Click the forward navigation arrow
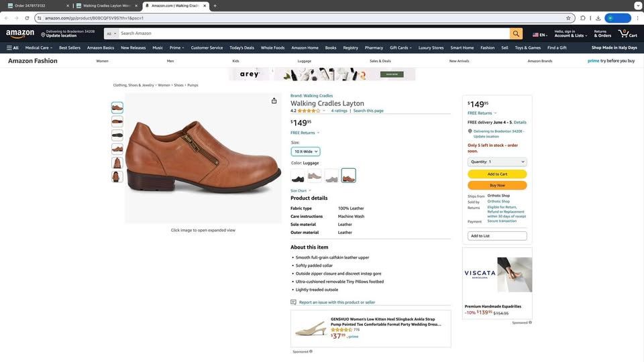 [x=16, y=18]
